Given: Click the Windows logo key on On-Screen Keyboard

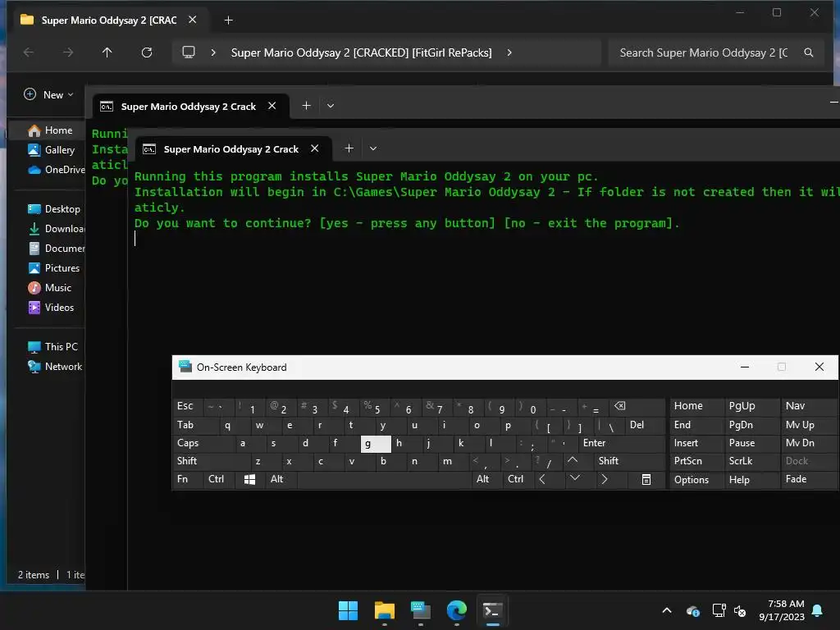Looking at the screenshot, I should pyautogui.click(x=249, y=479).
